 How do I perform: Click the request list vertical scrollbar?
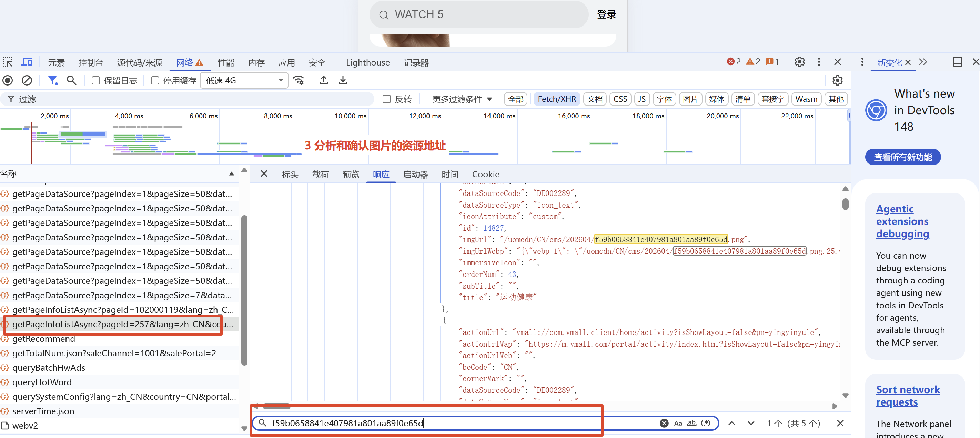[244, 290]
